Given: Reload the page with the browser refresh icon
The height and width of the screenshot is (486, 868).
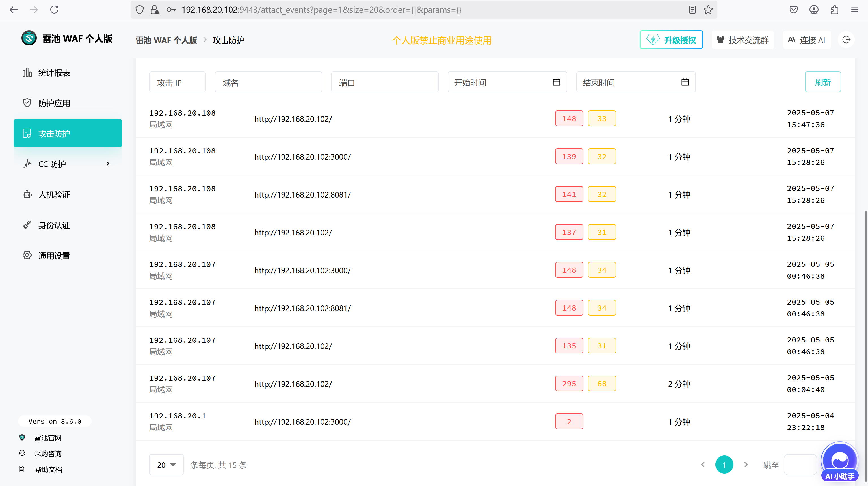Looking at the screenshot, I should [54, 10].
